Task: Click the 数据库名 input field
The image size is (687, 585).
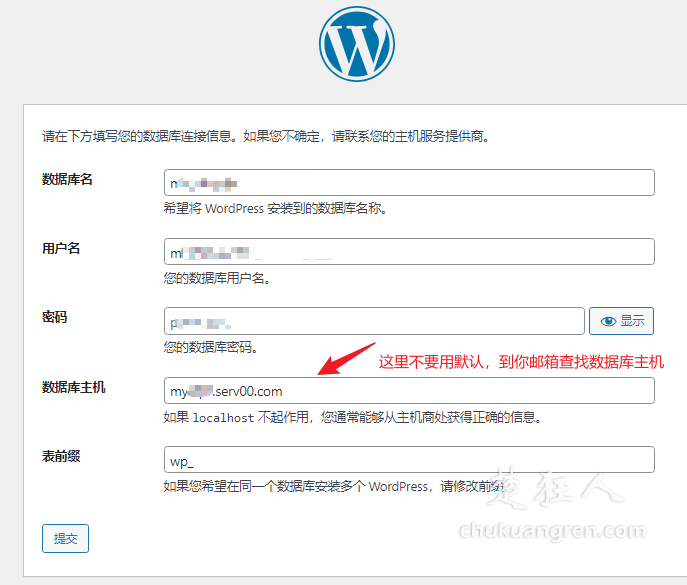Action: pos(409,182)
